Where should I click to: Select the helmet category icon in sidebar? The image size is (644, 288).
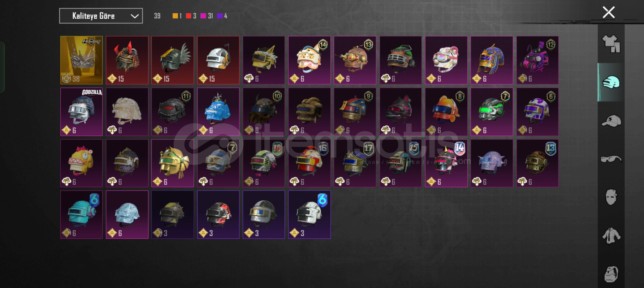611,82
